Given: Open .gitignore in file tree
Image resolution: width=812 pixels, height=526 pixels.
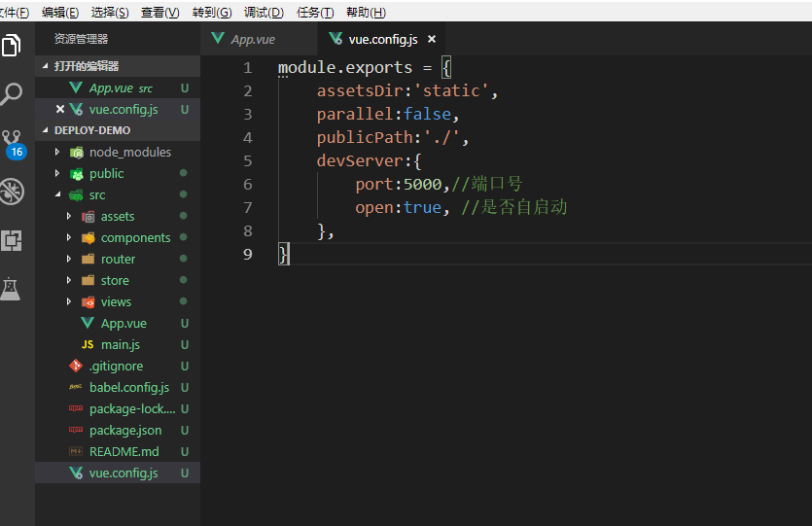Looking at the screenshot, I should (118, 366).
